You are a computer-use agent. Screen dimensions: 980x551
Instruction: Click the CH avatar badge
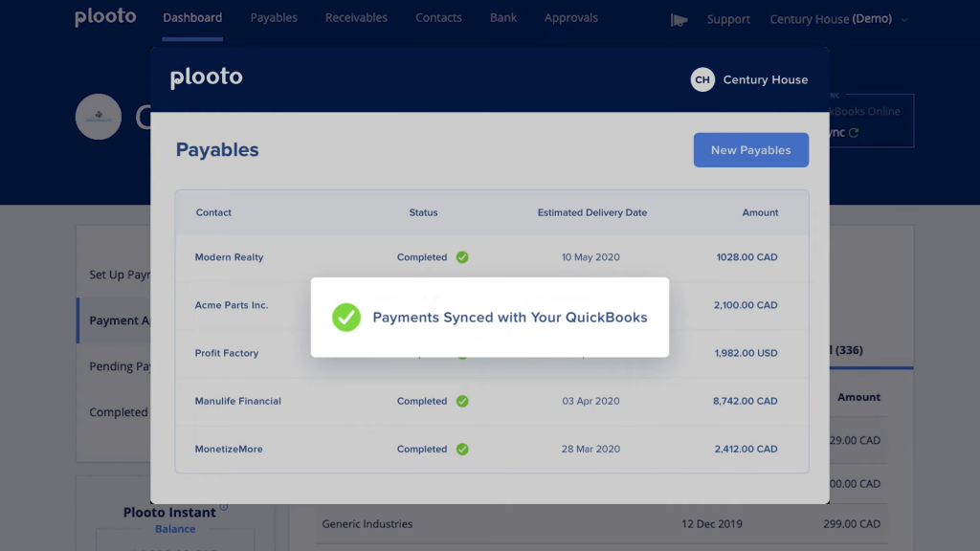(702, 80)
